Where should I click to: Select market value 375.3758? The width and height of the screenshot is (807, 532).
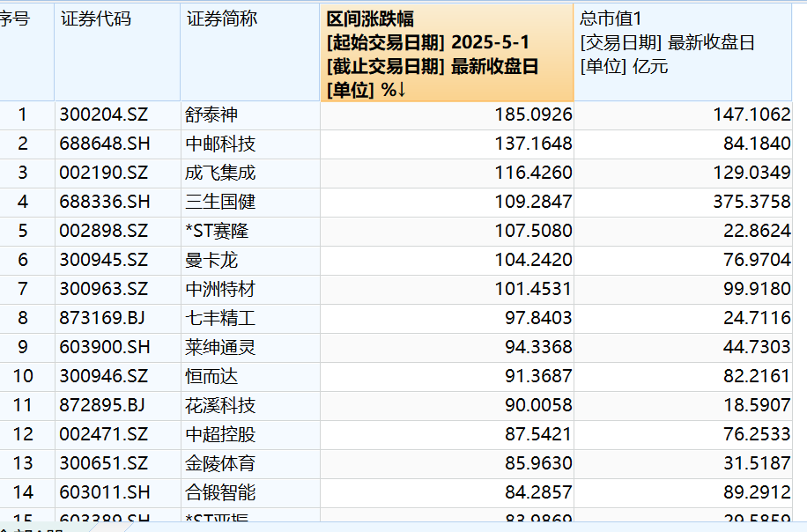click(x=751, y=202)
